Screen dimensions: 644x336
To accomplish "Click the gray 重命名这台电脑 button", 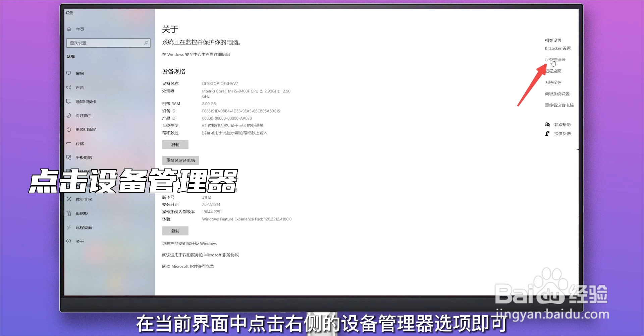I will pos(180,160).
